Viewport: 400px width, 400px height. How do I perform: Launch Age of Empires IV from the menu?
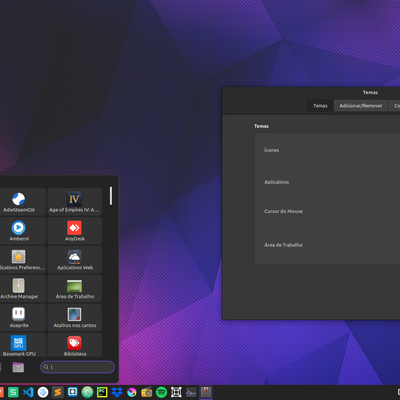pos(74,202)
